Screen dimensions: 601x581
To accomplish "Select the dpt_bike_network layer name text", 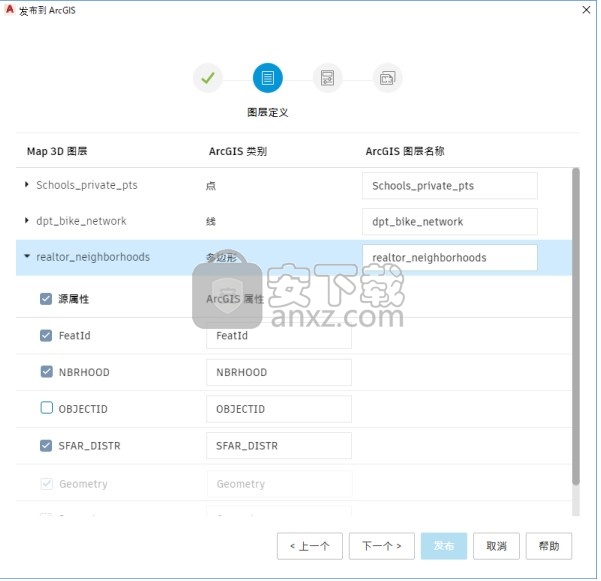I will pyautogui.click(x=81, y=221).
